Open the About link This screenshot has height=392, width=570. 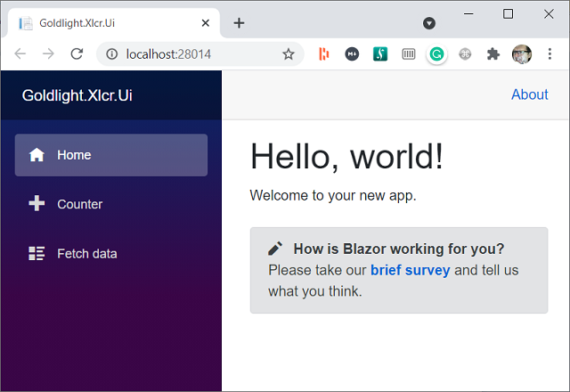[530, 94]
